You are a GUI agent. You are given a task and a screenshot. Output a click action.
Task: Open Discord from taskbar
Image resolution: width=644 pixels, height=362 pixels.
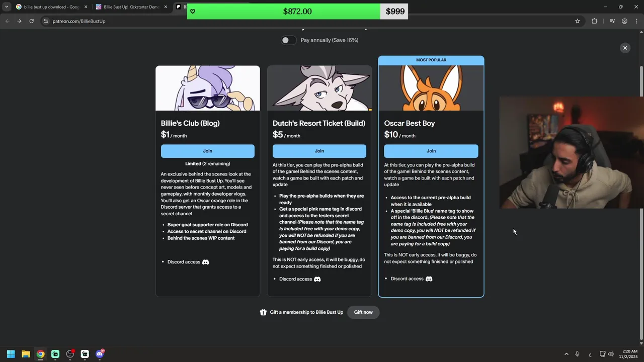(100, 354)
